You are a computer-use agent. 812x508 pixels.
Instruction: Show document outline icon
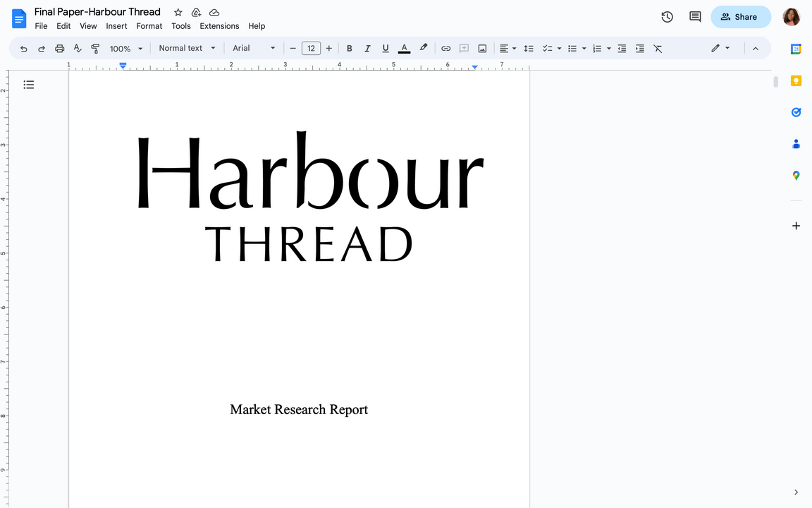[x=29, y=85]
